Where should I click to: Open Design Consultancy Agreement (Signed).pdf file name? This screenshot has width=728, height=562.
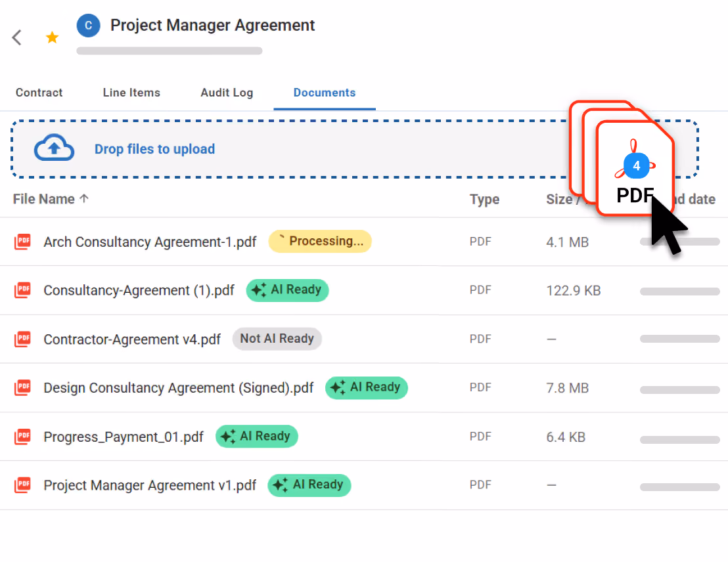point(178,387)
